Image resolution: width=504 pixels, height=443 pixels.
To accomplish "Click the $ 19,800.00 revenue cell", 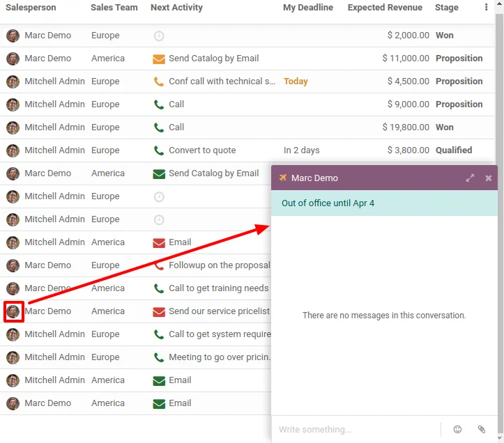I will pyautogui.click(x=406, y=127).
